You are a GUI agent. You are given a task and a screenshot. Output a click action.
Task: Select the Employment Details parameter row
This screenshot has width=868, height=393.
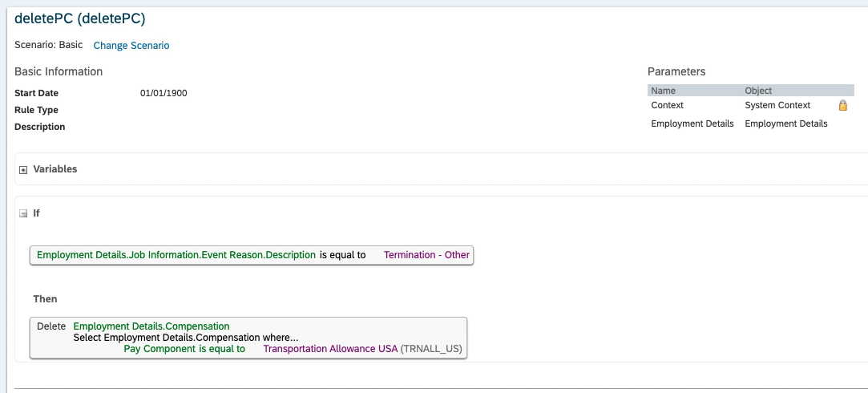pos(751,124)
